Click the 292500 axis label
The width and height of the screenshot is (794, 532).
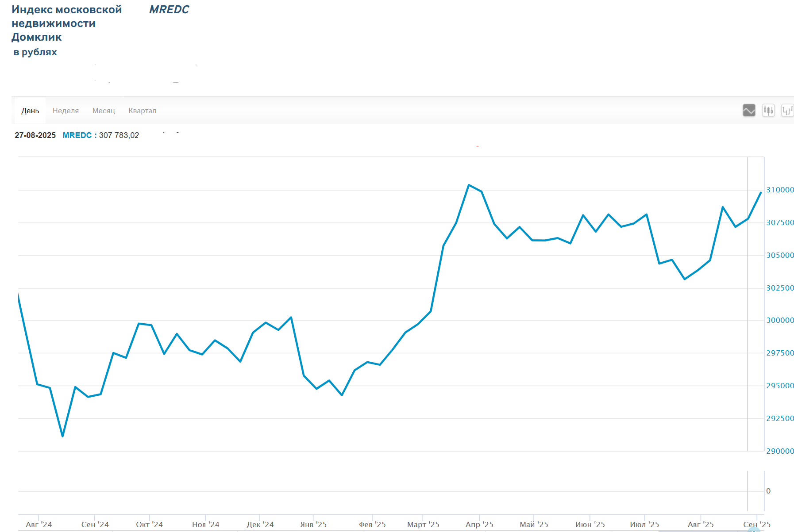click(x=780, y=418)
